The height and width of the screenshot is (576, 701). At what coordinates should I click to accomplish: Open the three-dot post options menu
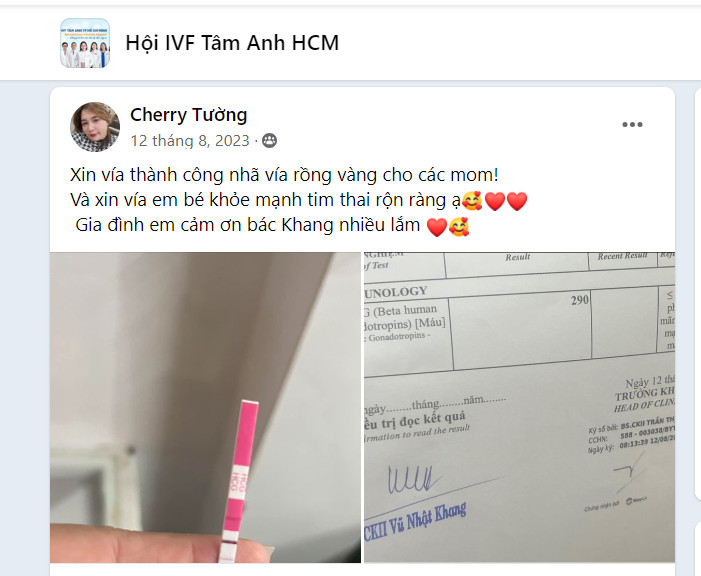pyautogui.click(x=632, y=125)
